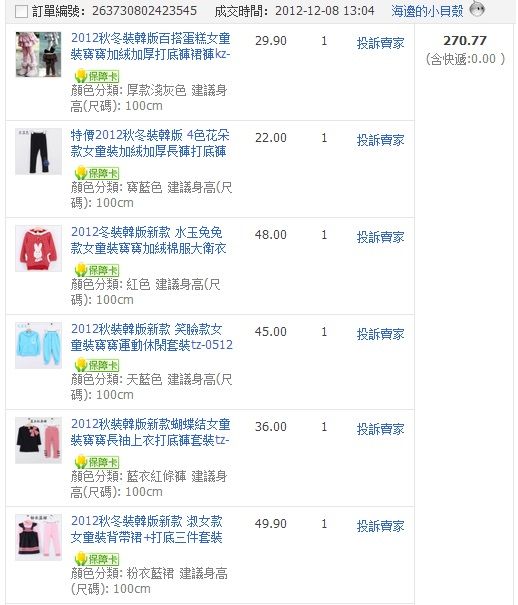Image resolution: width=518 pixels, height=605 pixels.
Task: Click the Wangwang chat icon next to seller name
Action: (x=477, y=8)
